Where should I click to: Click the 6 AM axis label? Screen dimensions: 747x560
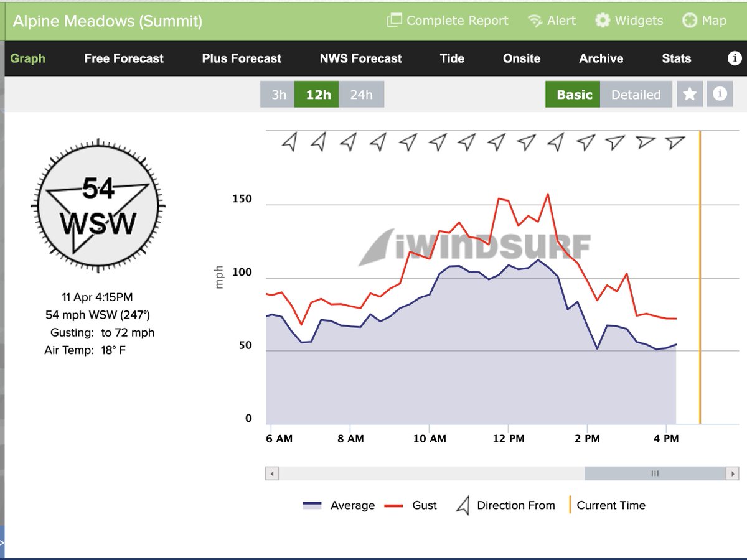279,439
